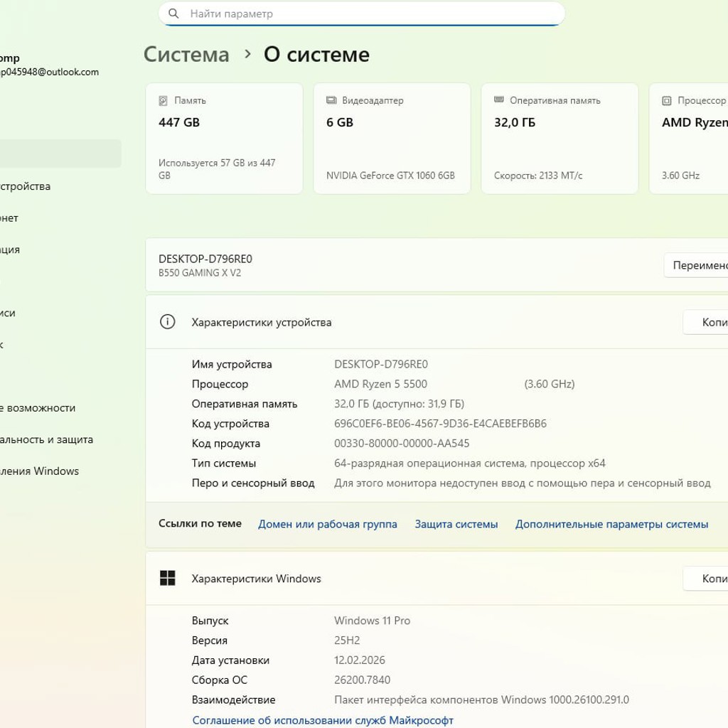Collapse the Характеристики устройства section
The height and width of the screenshot is (728, 728).
437,322
